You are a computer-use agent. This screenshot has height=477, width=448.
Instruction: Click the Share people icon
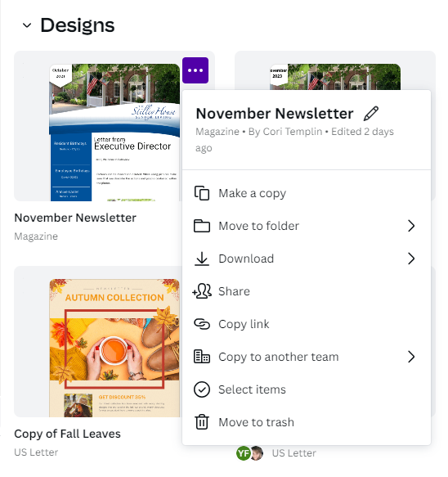point(202,291)
